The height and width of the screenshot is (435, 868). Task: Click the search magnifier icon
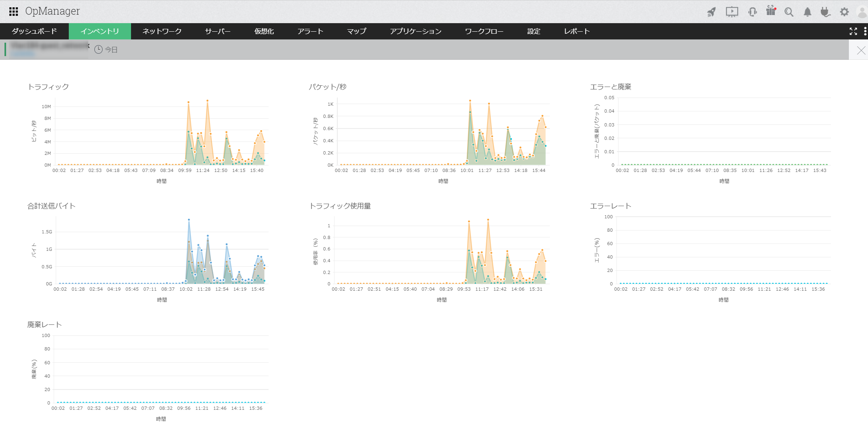coord(789,12)
